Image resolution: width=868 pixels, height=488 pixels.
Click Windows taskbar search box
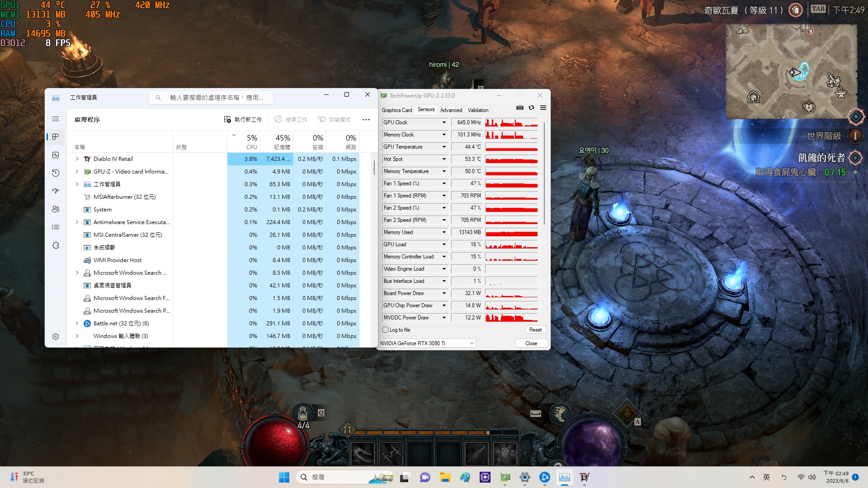(344, 477)
